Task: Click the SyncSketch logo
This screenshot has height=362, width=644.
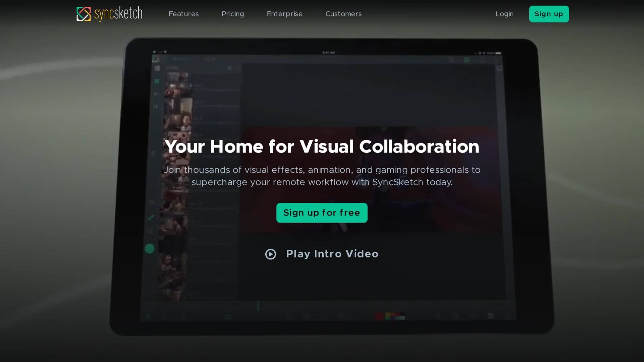Action: (109, 14)
